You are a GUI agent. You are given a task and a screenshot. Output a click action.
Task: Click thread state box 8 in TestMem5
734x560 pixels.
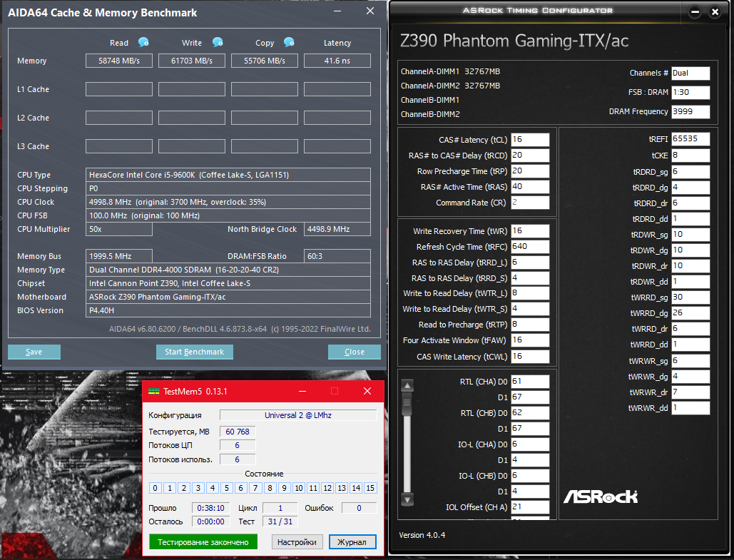click(x=270, y=488)
